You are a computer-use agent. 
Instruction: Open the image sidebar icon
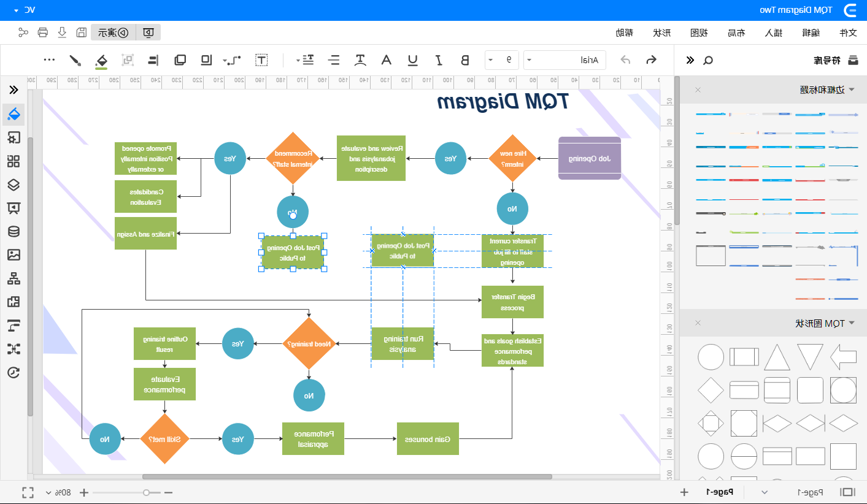pos(13,255)
